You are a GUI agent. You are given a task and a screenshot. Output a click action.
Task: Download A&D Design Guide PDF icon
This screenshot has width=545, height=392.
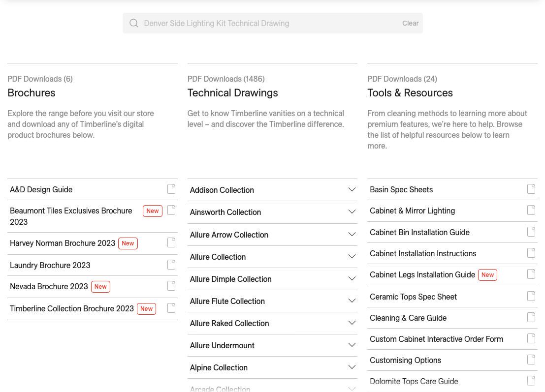(x=171, y=189)
